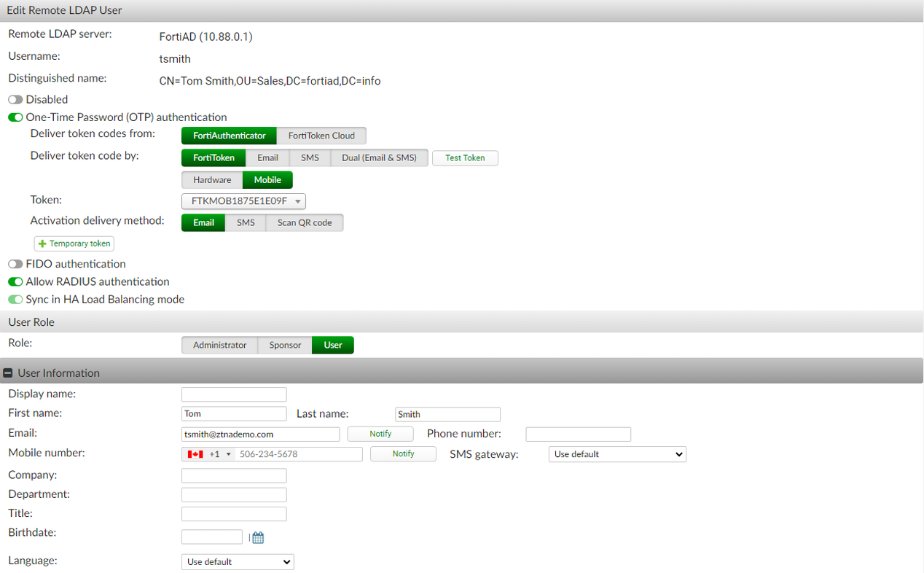Screen dimensions: 924x573
Task: Open the SMS gateway dropdown
Action: pos(617,454)
